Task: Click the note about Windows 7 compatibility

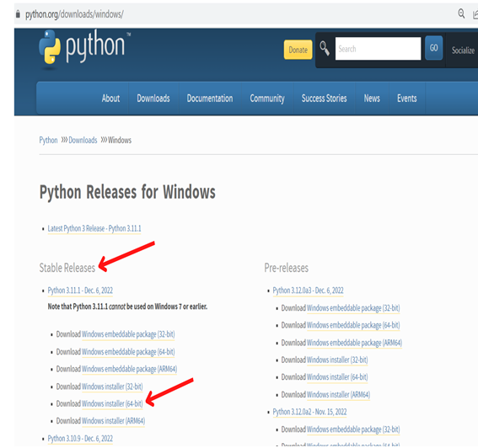Action: coord(127,307)
